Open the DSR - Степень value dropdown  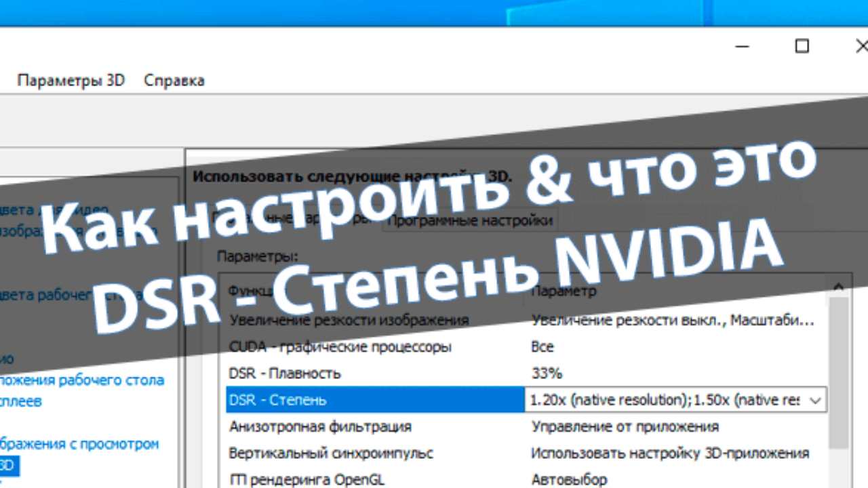(816, 400)
